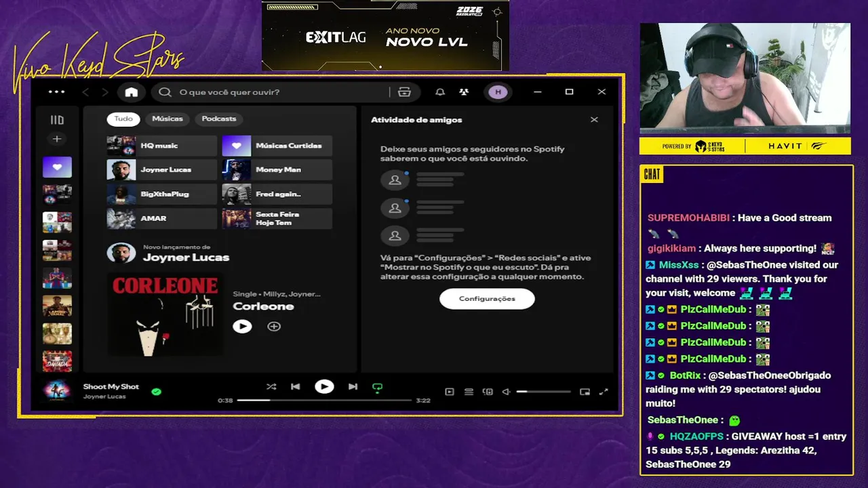868x488 pixels.
Task: Add Corleone to library with plus icon
Action: 274,327
